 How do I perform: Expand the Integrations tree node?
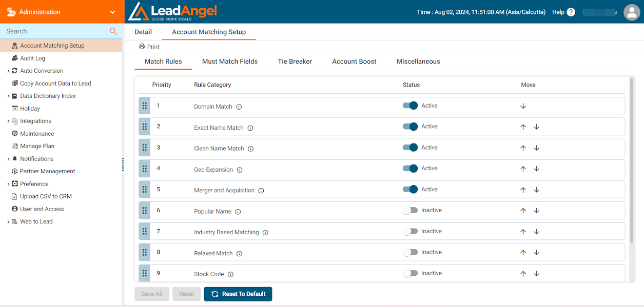(x=8, y=121)
